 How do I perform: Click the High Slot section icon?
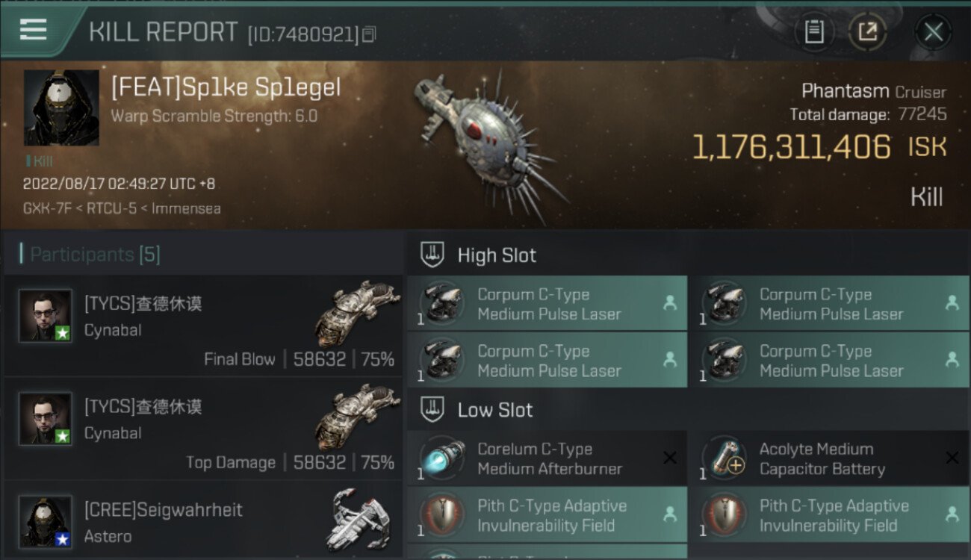point(433,255)
